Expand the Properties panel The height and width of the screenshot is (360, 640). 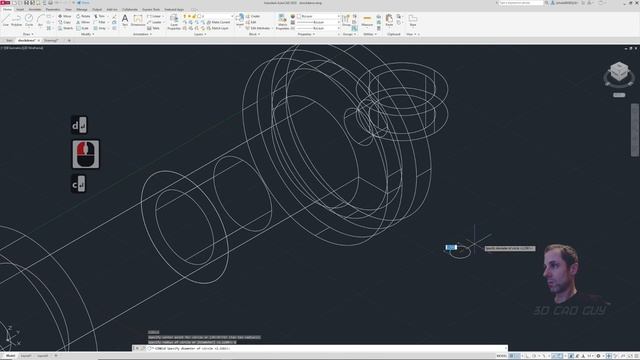point(306,34)
